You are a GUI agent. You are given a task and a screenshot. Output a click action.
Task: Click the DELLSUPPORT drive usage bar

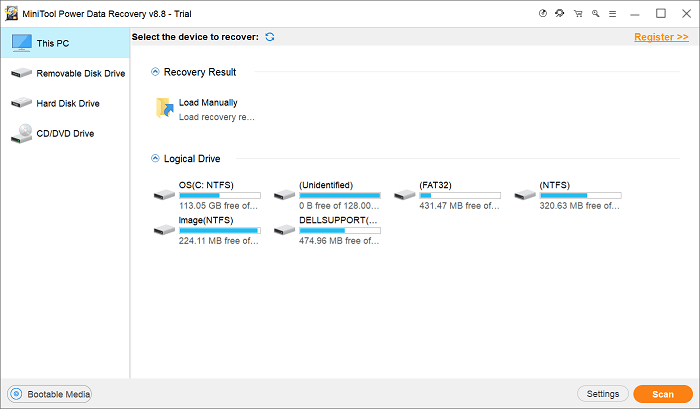340,231
